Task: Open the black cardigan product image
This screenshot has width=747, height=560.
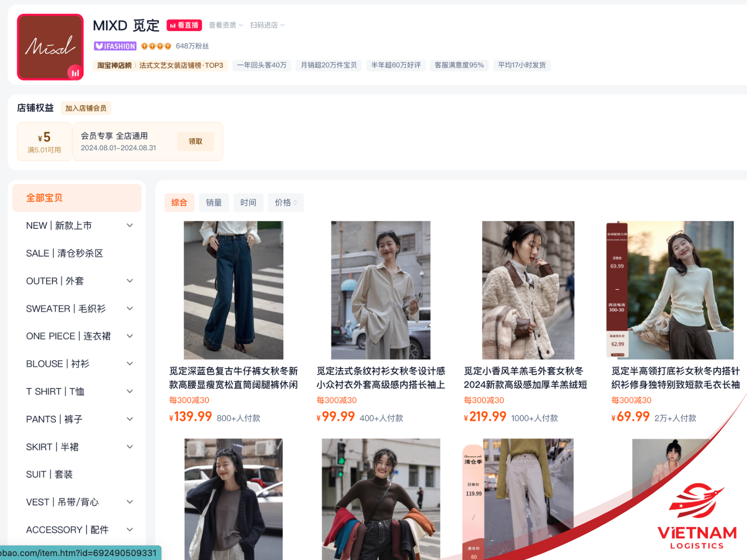Action: (233, 499)
